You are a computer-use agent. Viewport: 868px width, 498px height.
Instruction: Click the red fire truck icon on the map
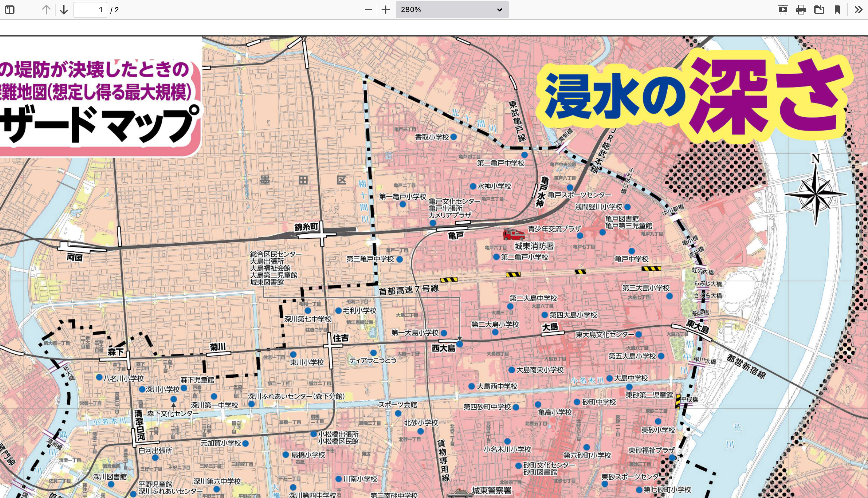click(x=514, y=234)
